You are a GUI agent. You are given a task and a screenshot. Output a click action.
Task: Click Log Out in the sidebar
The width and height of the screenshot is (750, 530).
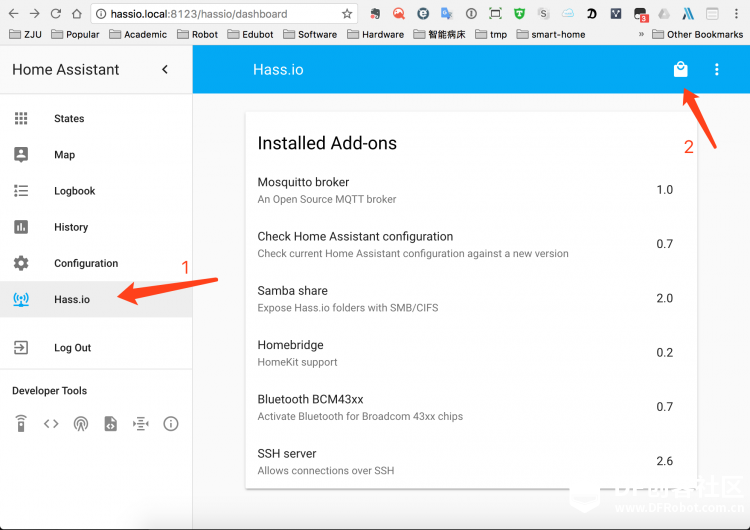click(x=96, y=348)
